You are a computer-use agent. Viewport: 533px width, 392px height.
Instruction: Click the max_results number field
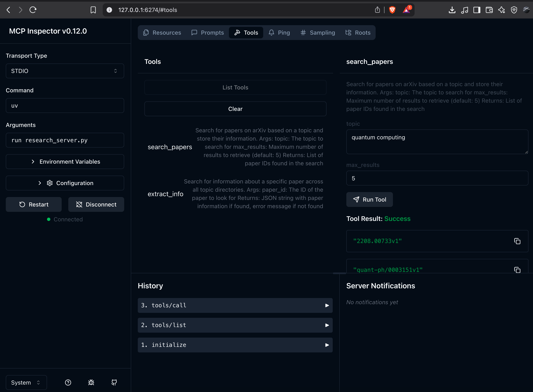click(437, 178)
